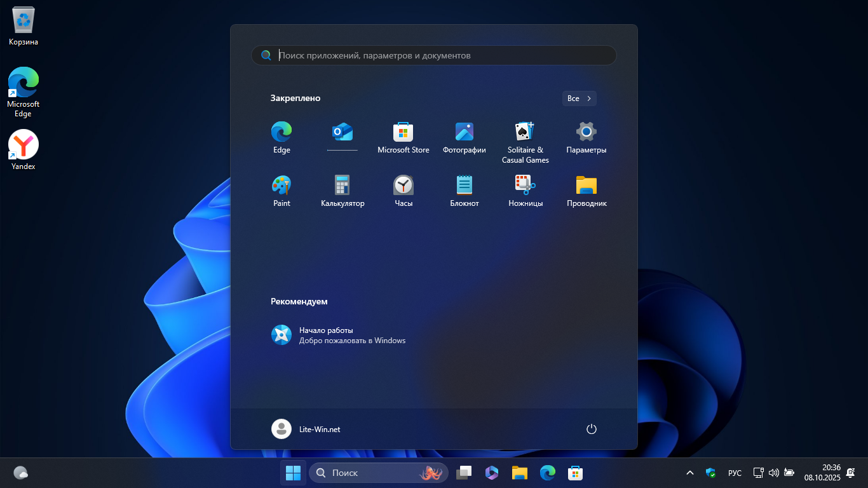This screenshot has width=868, height=488.
Task: Show hidden system tray icons chevron
Action: click(x=689, y=473)
